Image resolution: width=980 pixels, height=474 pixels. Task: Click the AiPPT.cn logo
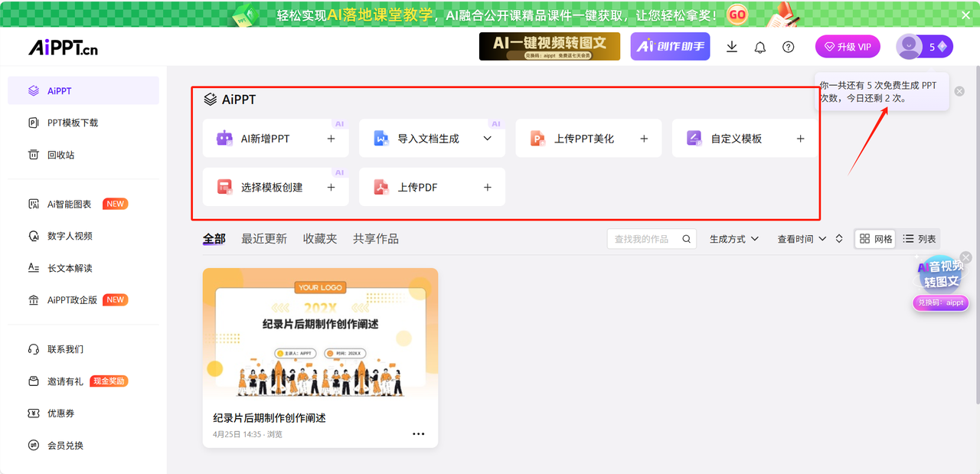(64, 47)
